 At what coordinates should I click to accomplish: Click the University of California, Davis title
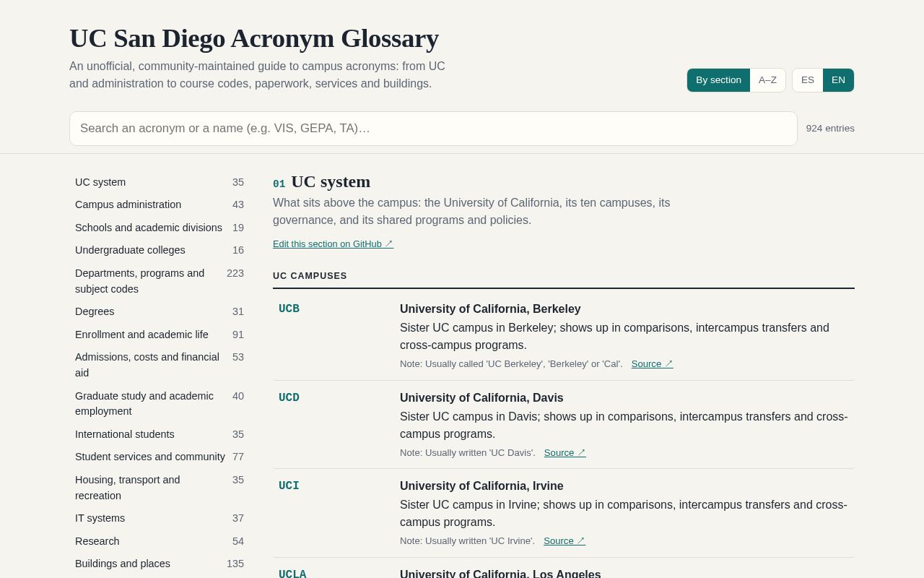coord(481,398)
